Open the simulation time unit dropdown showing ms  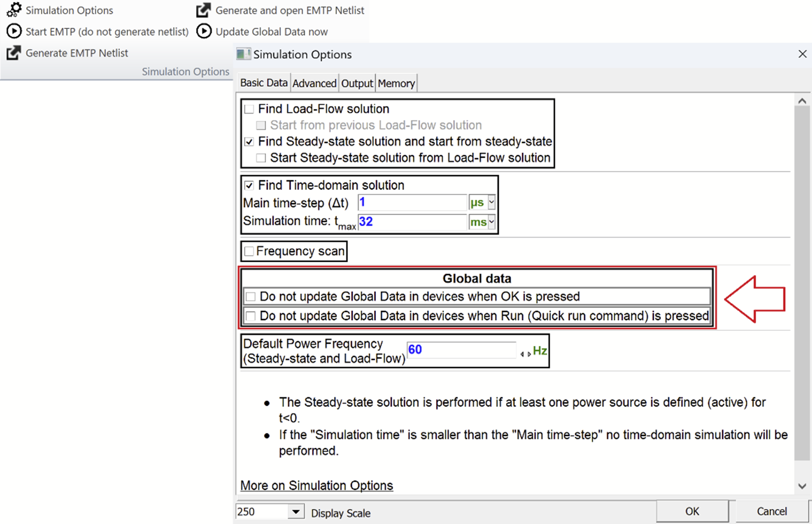(491, 222)
